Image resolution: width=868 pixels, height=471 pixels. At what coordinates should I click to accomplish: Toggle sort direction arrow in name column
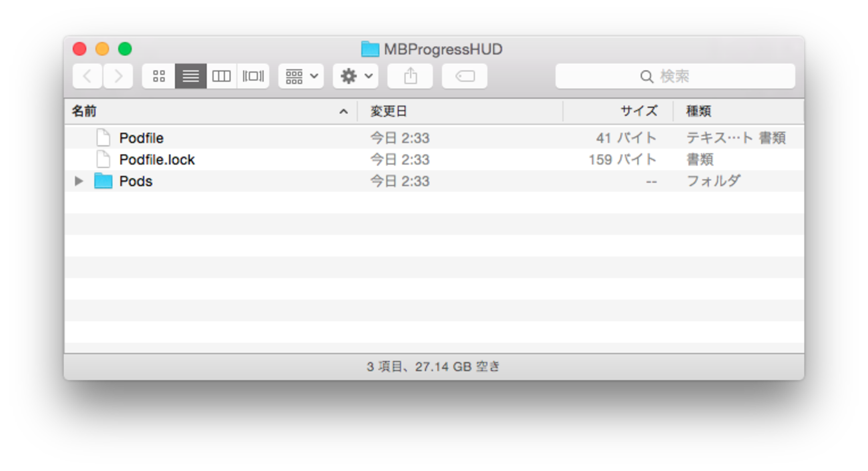pyautogui.click(x=343, y=111)
